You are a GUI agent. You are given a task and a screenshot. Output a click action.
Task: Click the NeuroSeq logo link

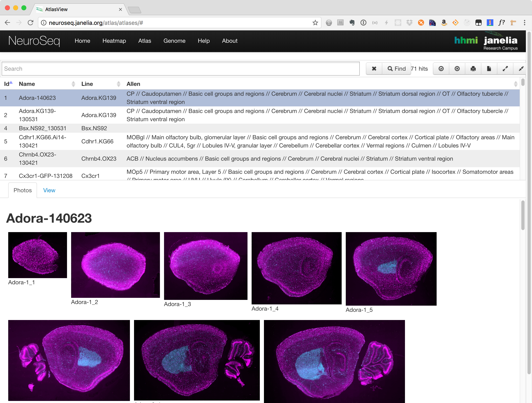[x=34, y=41]
